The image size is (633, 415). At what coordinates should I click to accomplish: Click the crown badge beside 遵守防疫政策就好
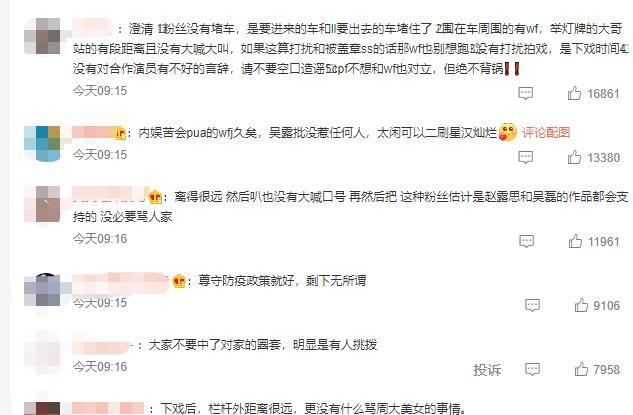point(179,281)
